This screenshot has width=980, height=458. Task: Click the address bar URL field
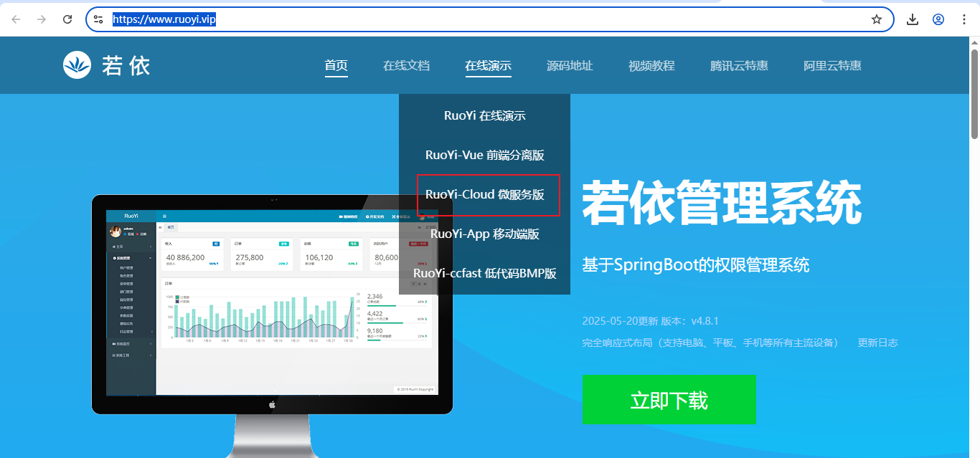(x=489, y=19)
